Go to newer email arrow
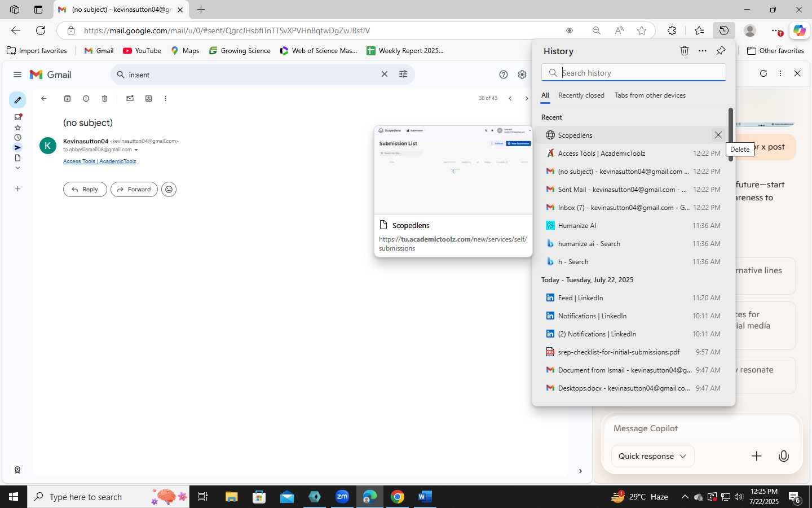812x508 pixels. 510,98
